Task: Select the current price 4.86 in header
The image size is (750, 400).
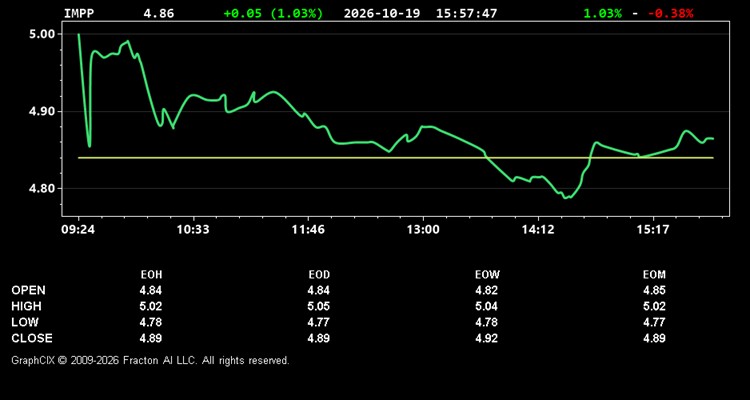Action: tap(159, 13)
